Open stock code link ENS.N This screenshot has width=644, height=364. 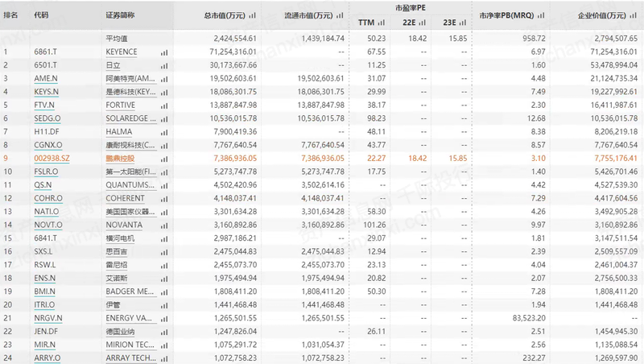(45, 278)
